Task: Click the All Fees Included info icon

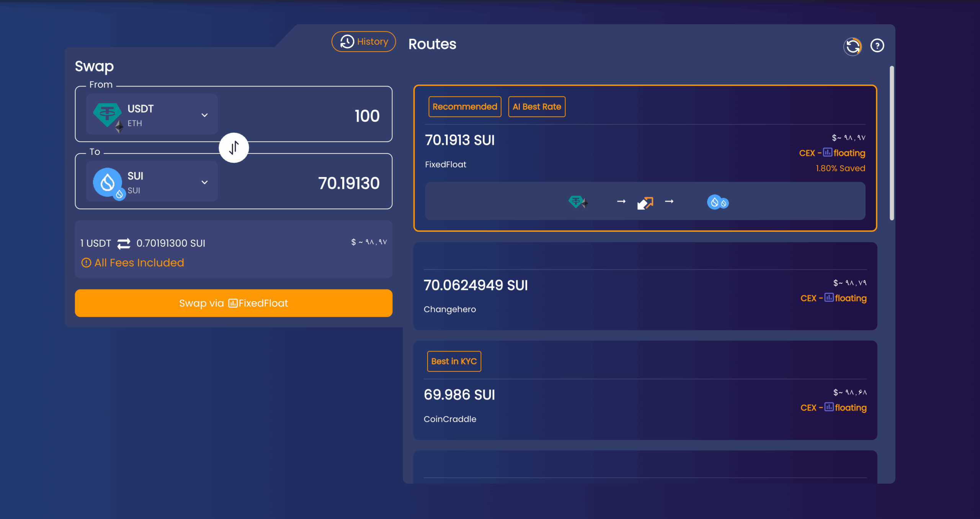Action: click(86, 263)
